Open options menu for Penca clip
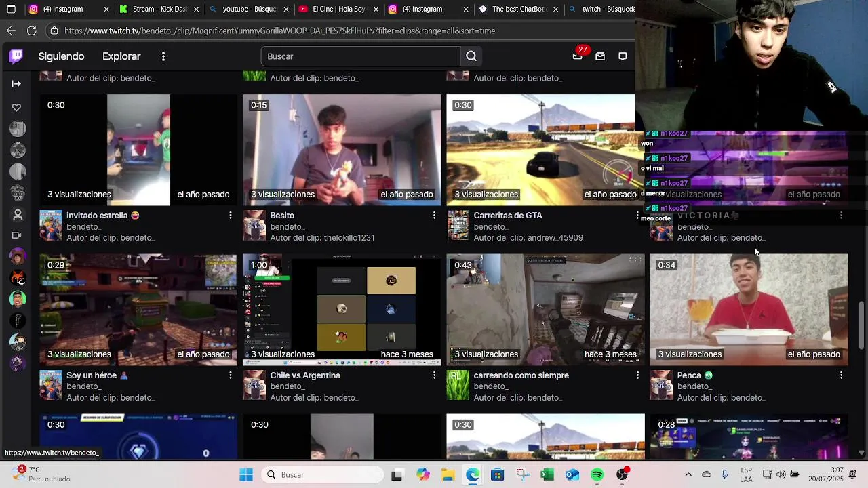 [x=841, y=375]
